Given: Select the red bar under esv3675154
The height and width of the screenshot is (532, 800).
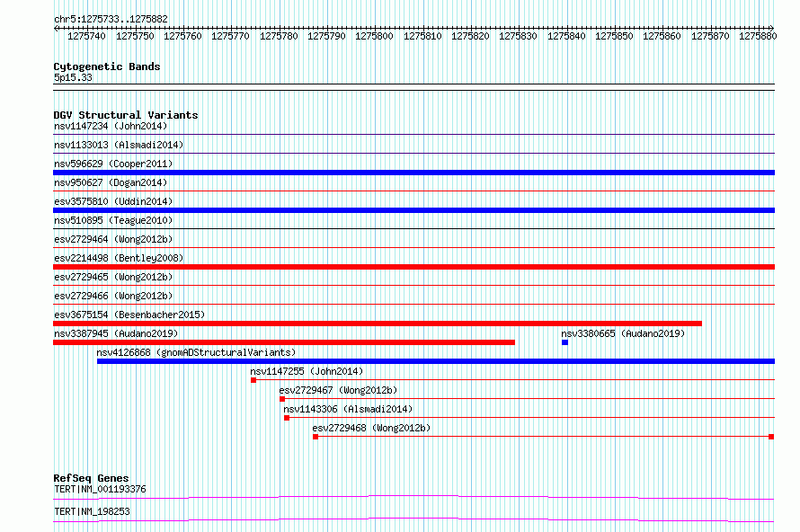Looking at the screenshot, I should 378,324.
